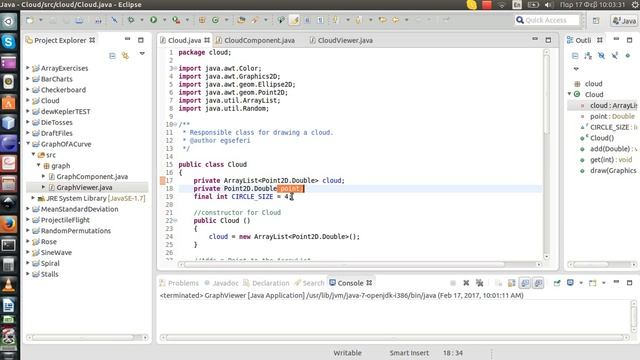Expand the Checkerboard project

[28, 89]
